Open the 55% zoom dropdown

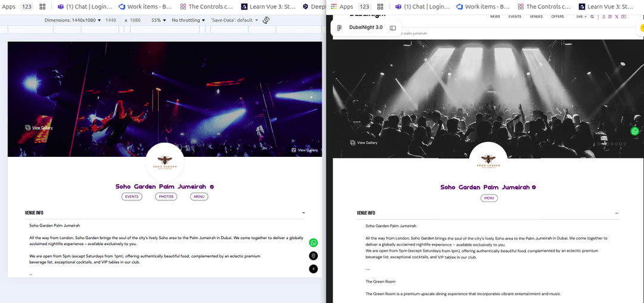click(x=158, y=20)
